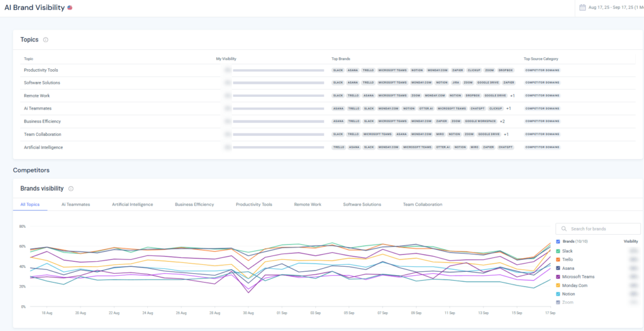644x331 pixels.
Task: Click Competitor Domains tag in Productivity Tools row
Action: pyautogui.click(x=542, y=70)
